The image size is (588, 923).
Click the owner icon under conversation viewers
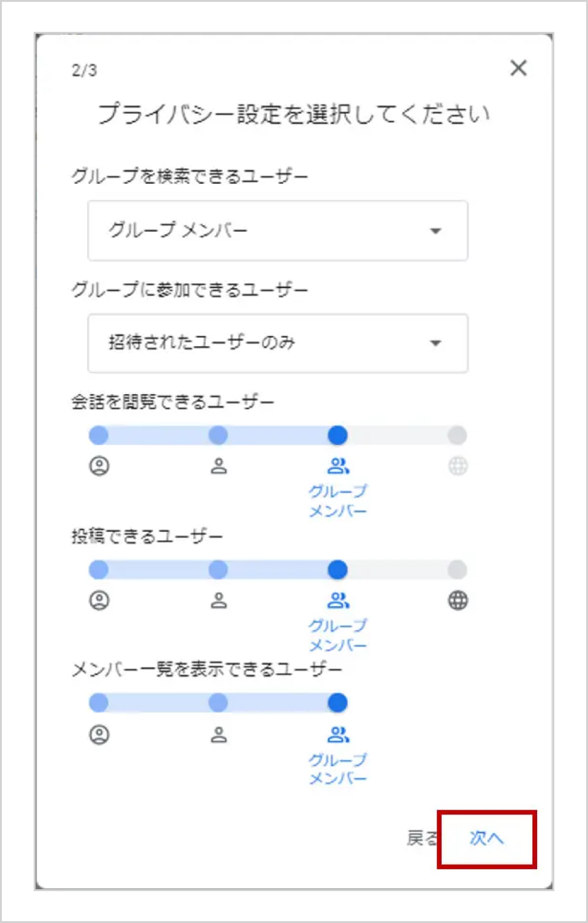coord(99,466)
